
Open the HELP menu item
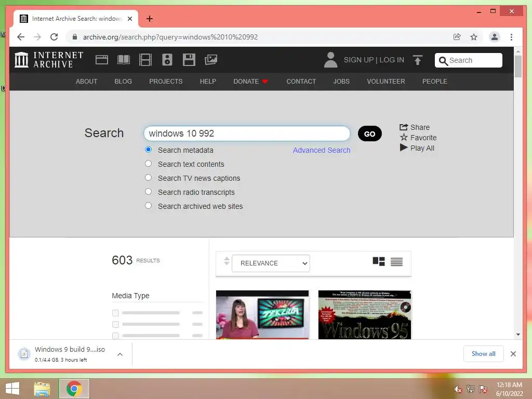pos(208,82)
